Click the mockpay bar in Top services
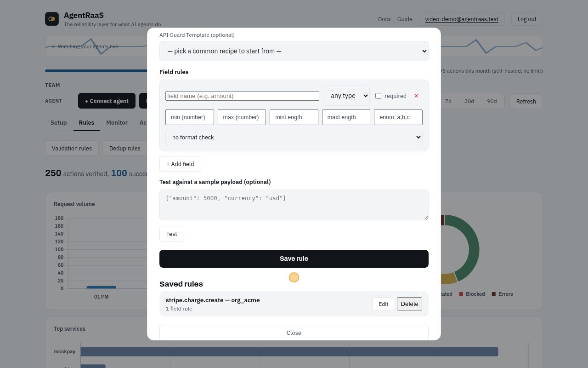Viewport: 588px width, 368px height. coord(289,351)
